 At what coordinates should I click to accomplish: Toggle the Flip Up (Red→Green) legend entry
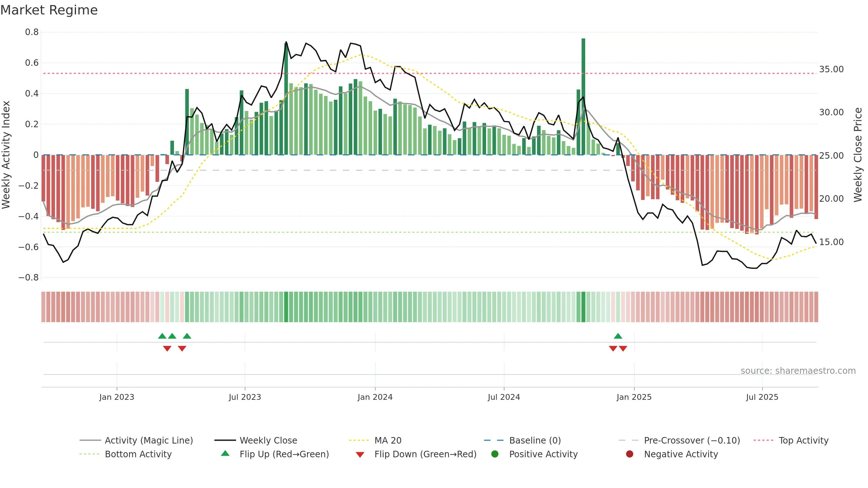275,454
